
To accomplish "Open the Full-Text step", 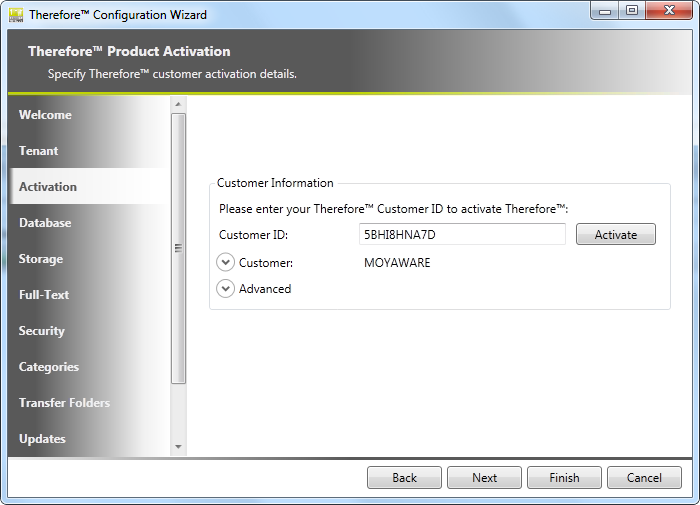I will pos(44,295).
